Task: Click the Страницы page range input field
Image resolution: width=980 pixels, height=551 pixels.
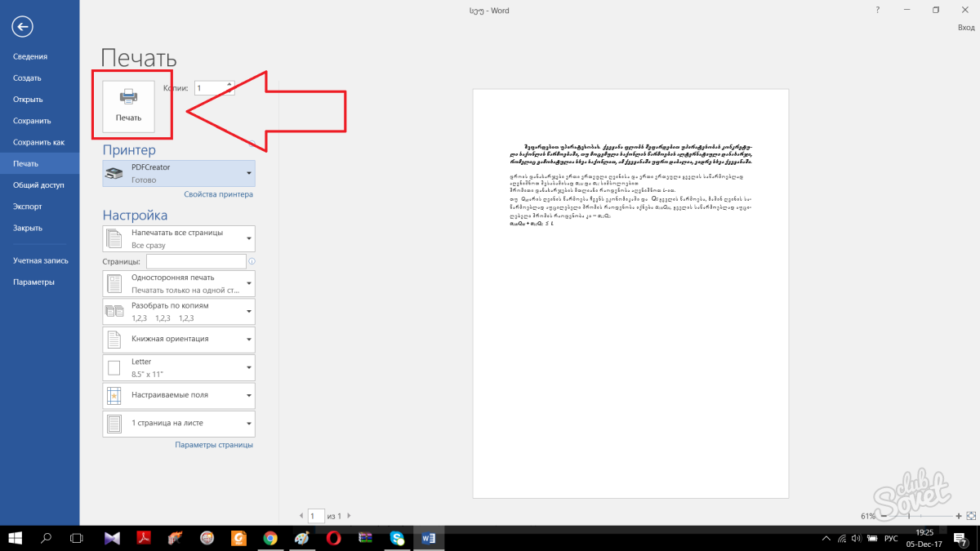Action: [x=196, y=261]
